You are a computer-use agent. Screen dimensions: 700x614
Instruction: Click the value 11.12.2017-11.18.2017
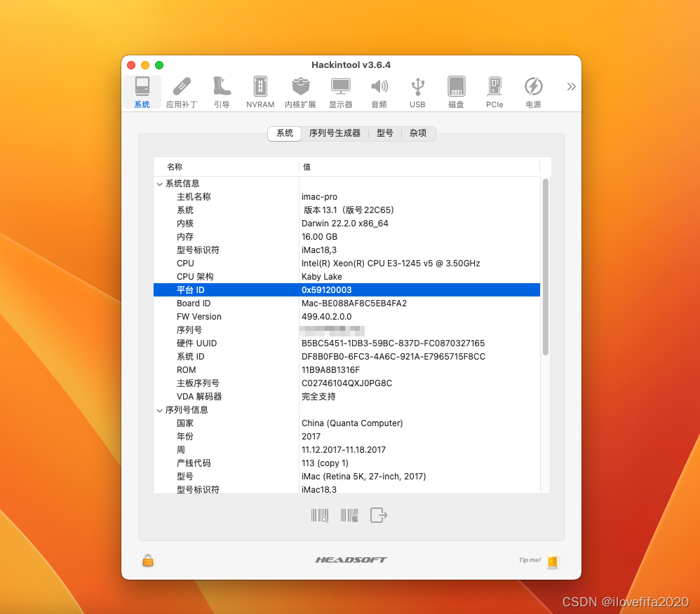343,450
